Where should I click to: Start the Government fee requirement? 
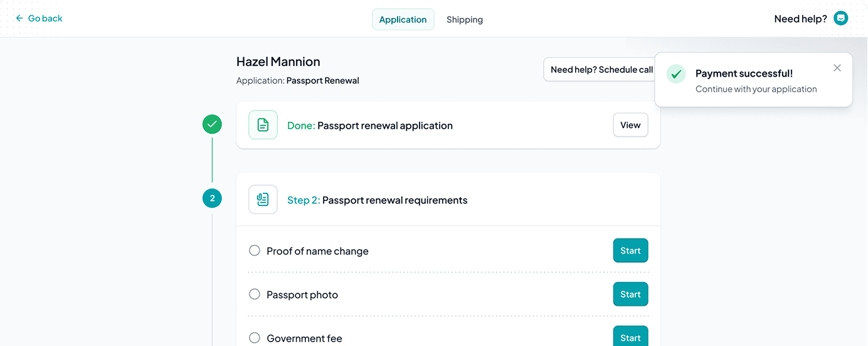pos(630,337)
